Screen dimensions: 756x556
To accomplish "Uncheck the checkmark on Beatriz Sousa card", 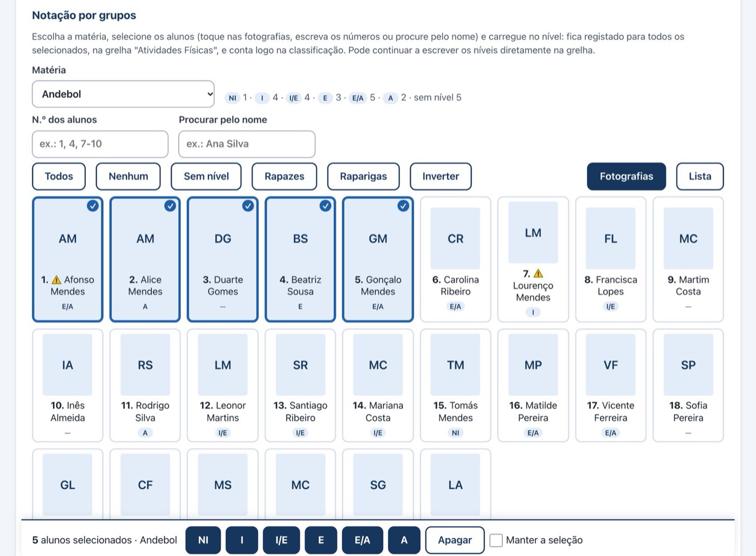I will click(325, 206).
